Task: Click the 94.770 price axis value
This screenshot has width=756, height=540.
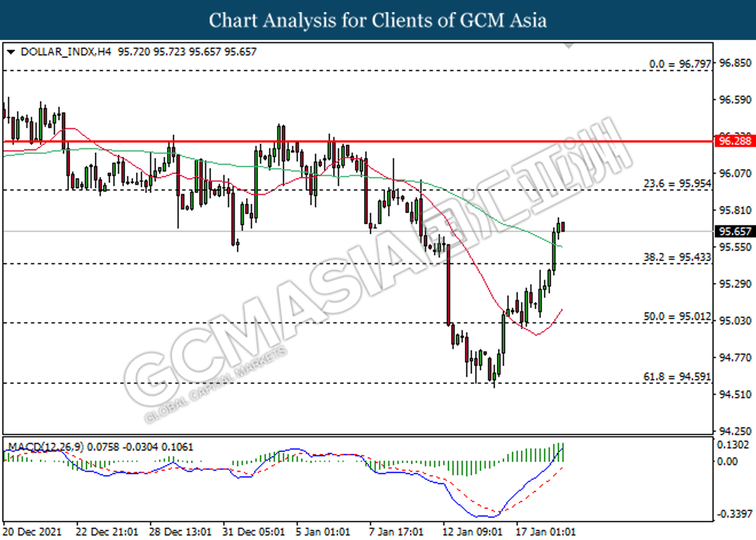Action: point(735,357)
